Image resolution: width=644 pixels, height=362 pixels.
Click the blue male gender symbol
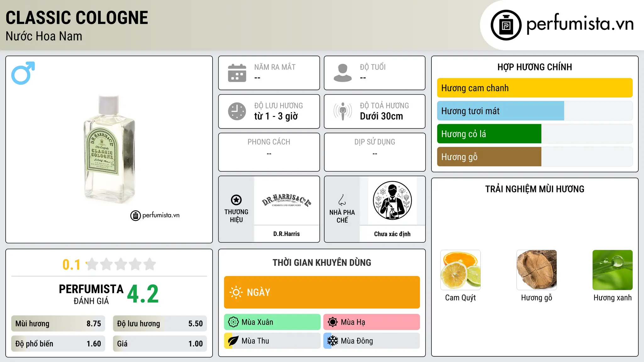pyautogui.click(x=23, y=73)
